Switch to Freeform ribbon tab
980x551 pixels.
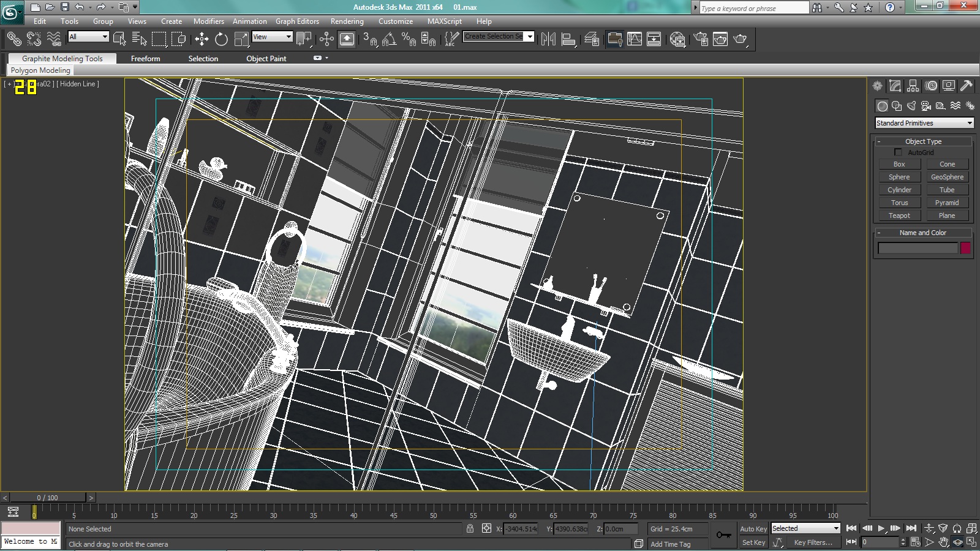click(146, 59)
